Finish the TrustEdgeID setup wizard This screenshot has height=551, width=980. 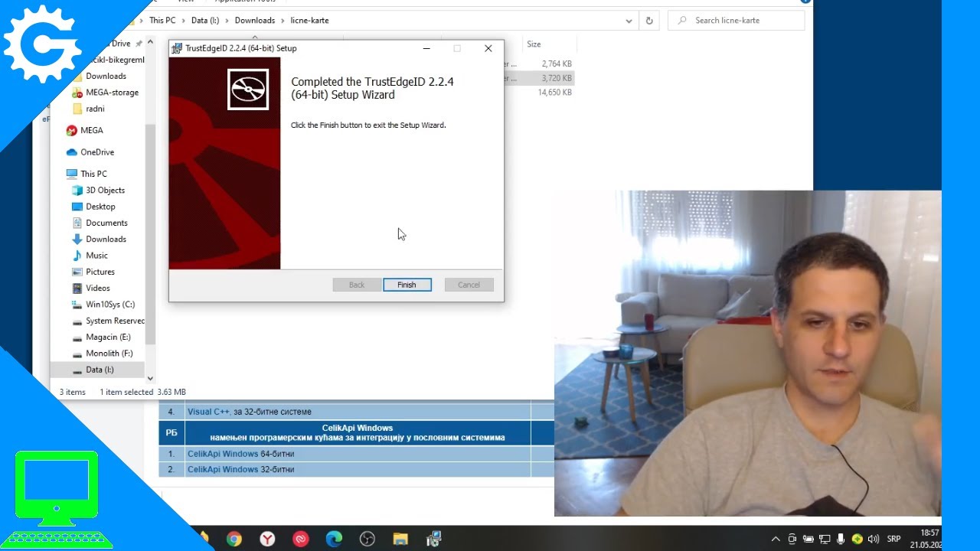pos(407,285)
